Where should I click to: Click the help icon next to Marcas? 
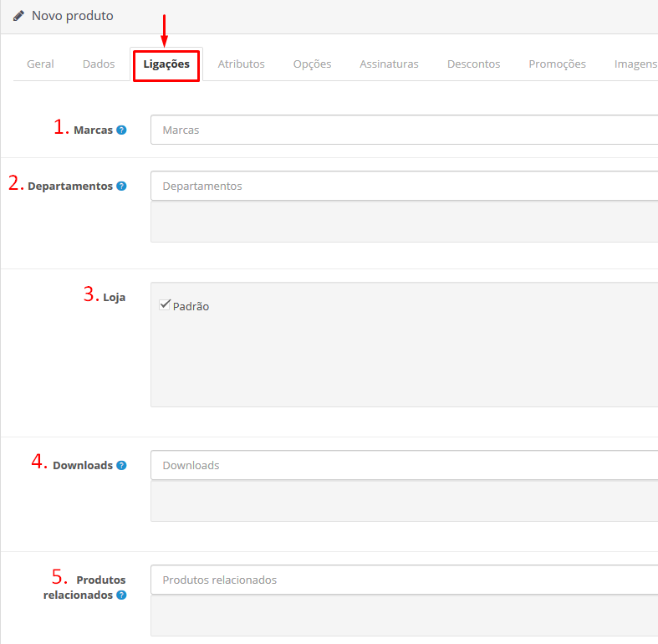(x=121, y=130)
